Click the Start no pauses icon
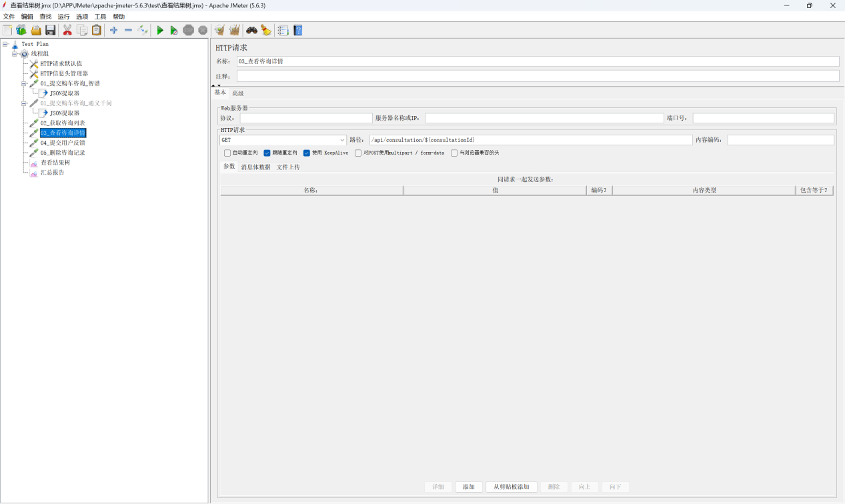The width and height of the screenshot is (845, 504). tap(173, 30)
